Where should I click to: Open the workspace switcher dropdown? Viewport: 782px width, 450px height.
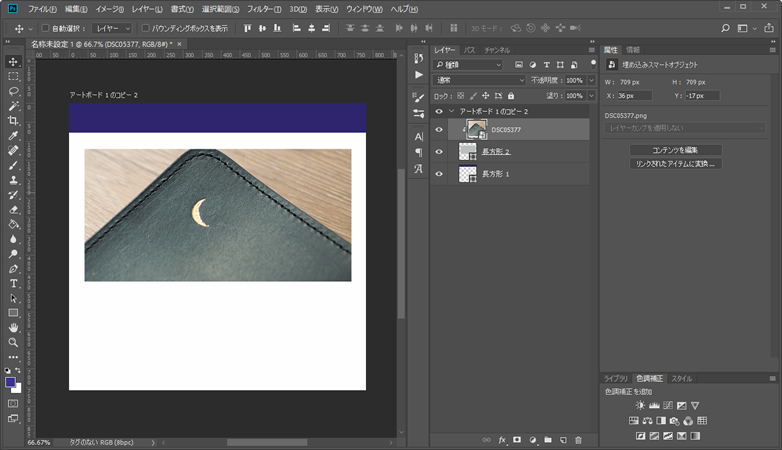(x=747, y=28)
